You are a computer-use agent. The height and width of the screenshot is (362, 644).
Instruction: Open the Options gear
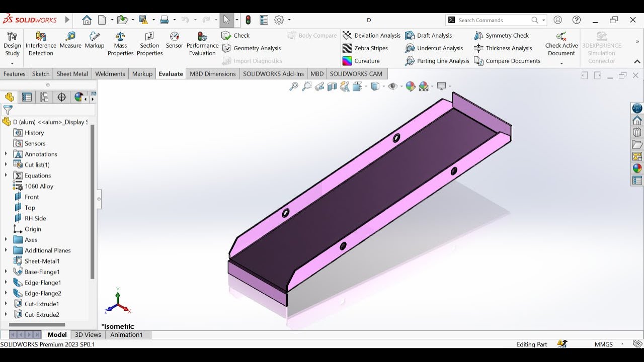(279, 20)
